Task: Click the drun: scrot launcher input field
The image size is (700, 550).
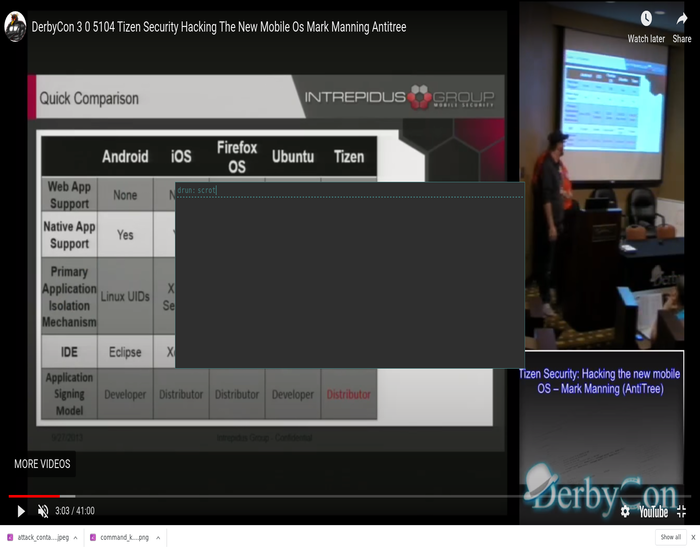Action: (350, 190)
